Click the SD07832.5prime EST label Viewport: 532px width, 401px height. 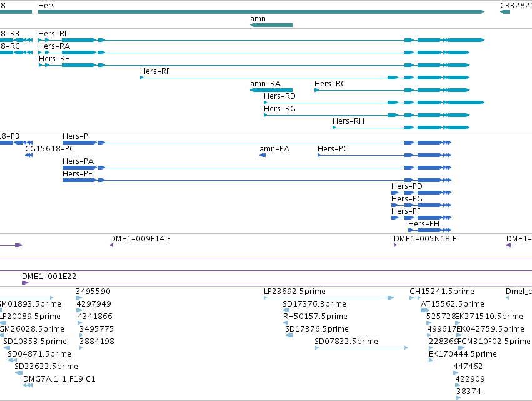click(x=346, y=342)
